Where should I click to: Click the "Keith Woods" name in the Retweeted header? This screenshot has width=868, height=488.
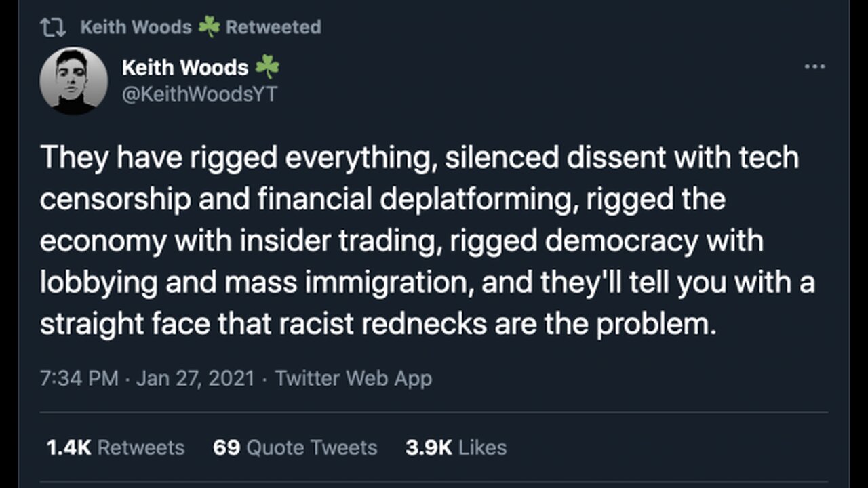[136, 27]
